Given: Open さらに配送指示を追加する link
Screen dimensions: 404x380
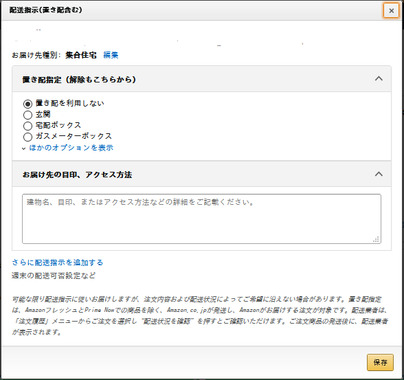Looking at the screenshot, I should [57, 263].
